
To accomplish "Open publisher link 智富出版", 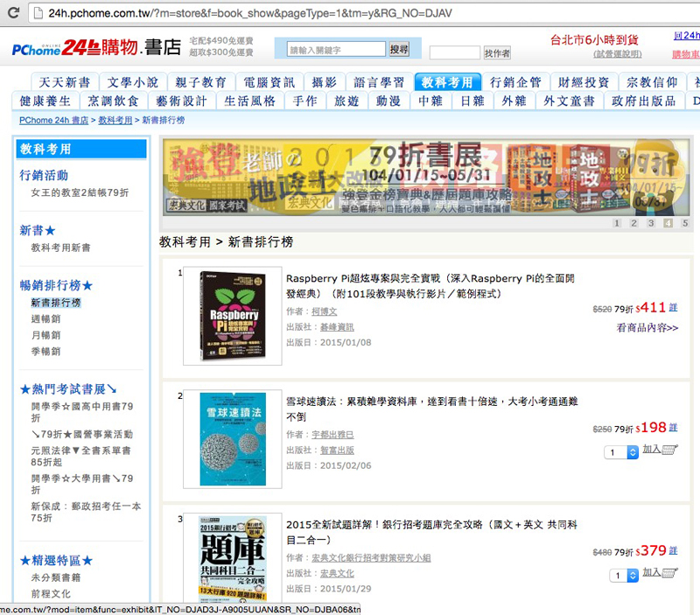I will point(337,451).
